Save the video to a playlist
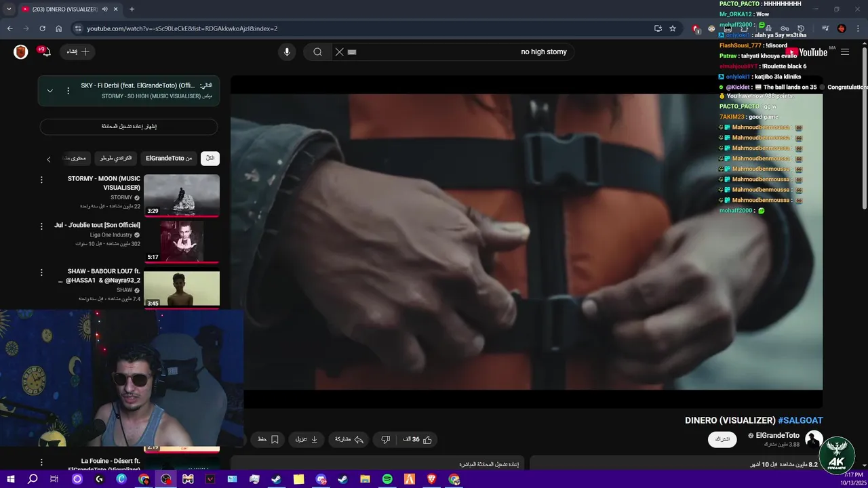868x488 pixels. tap(268, 439)
